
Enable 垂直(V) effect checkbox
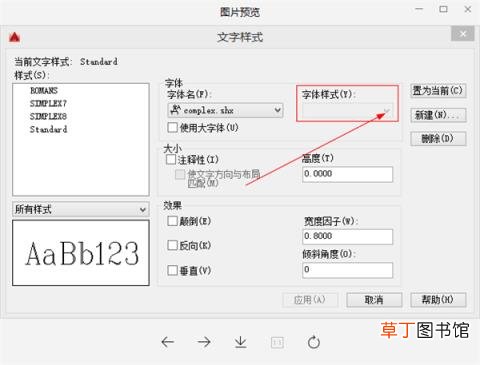(172, 270)
